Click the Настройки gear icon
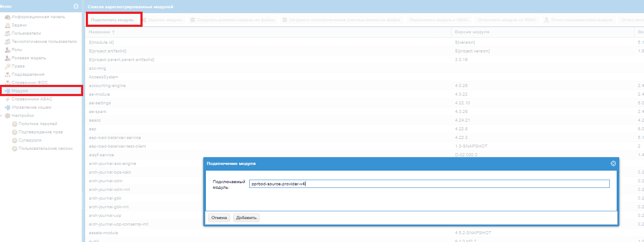This screenshot has width=644, height=242. point(7,116)
